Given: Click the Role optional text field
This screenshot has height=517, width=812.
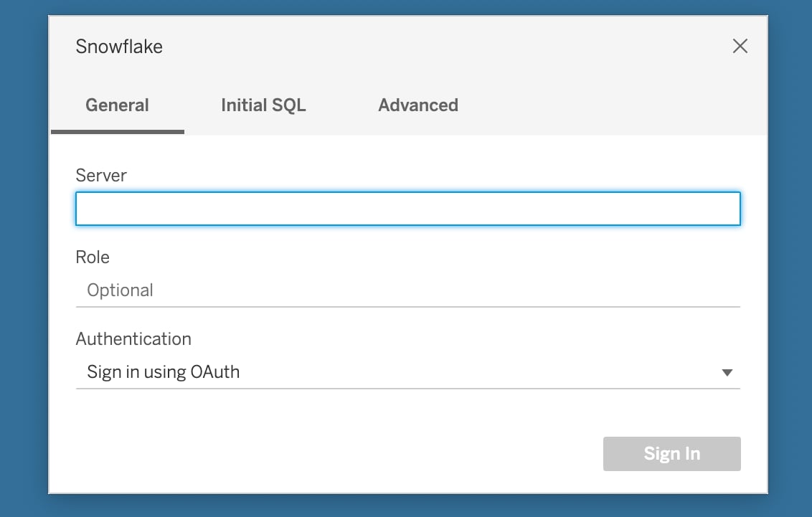Looking at the screenshot, I should (x=408, y=290).
